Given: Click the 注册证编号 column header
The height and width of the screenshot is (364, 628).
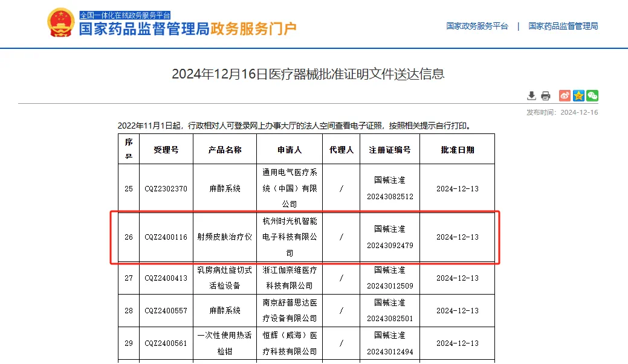Looking at the screenshot, I should coord(390,150).
